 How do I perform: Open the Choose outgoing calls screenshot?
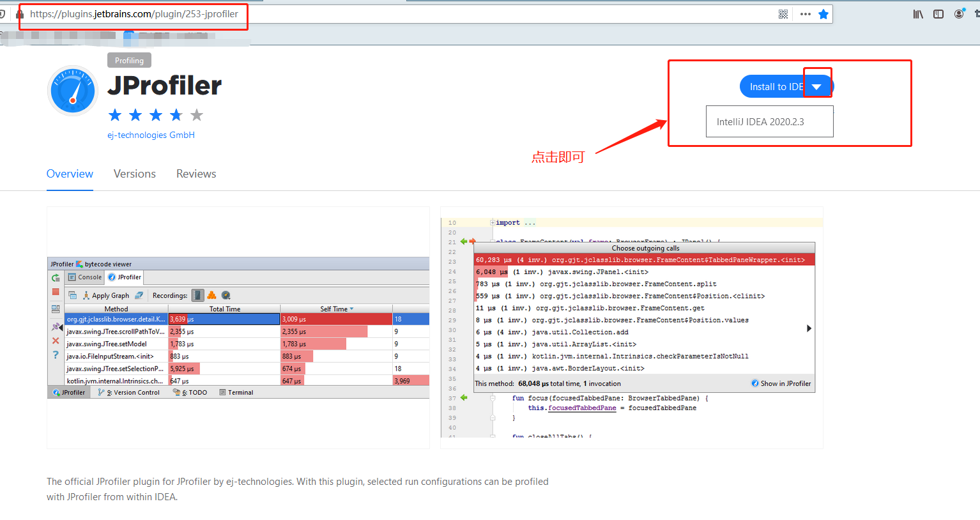pos(632,328)
